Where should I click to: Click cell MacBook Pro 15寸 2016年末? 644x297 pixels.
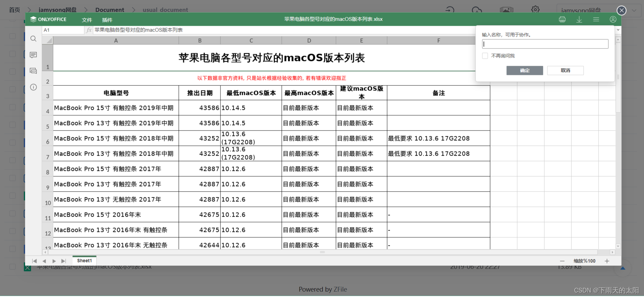coord(116,215)
